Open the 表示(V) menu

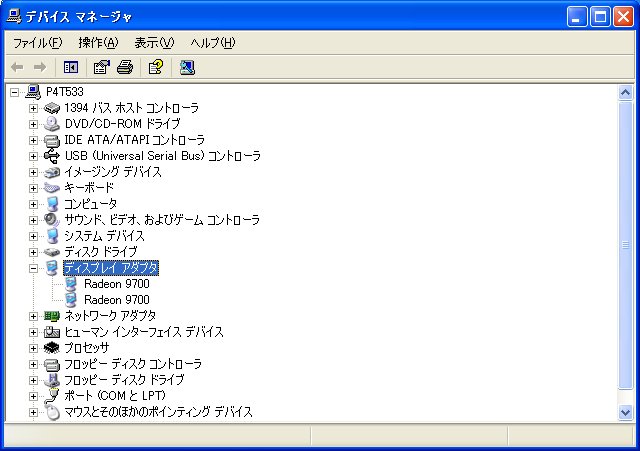point(154,42)
